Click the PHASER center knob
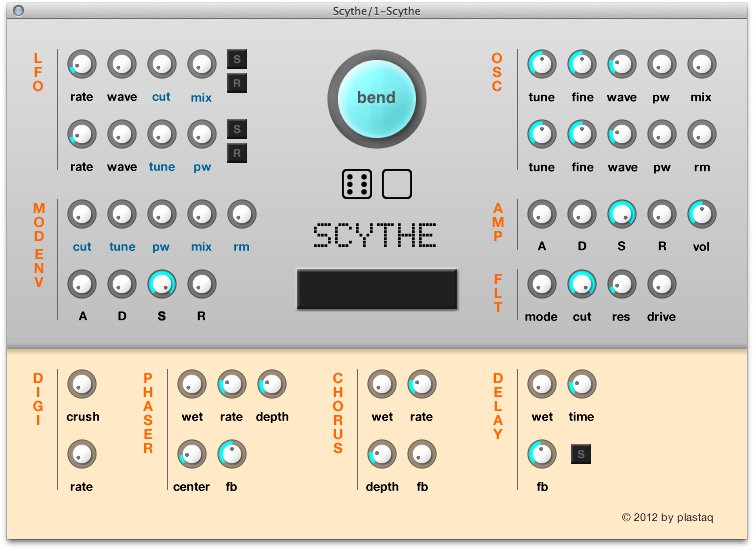The image size is (754, 550). pyautogui.click(x=192, y=454)
